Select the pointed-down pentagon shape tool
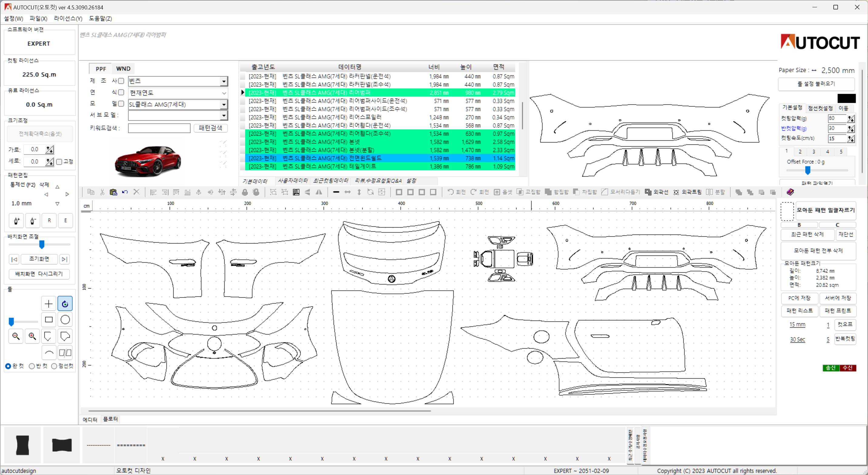868x475 pixels. [x=49, y=336]
